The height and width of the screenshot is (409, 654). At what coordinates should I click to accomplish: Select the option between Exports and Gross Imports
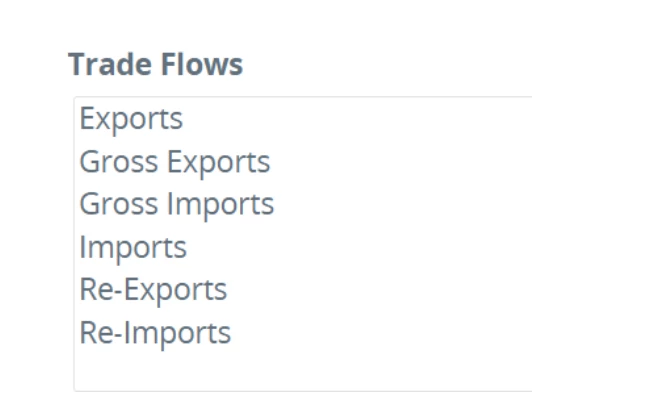click(174, 162)
